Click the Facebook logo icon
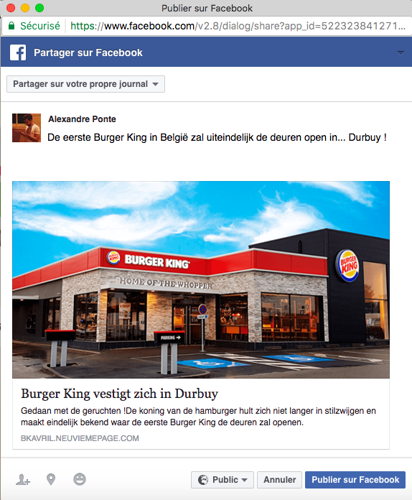This screenshot has height=500, width=412. click(x=18, y=53)
